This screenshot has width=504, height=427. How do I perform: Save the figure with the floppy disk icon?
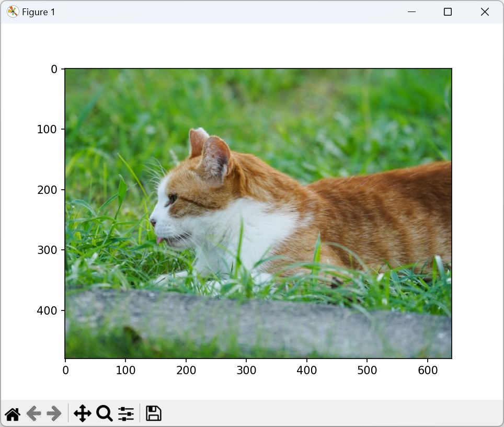coord(153,414)
